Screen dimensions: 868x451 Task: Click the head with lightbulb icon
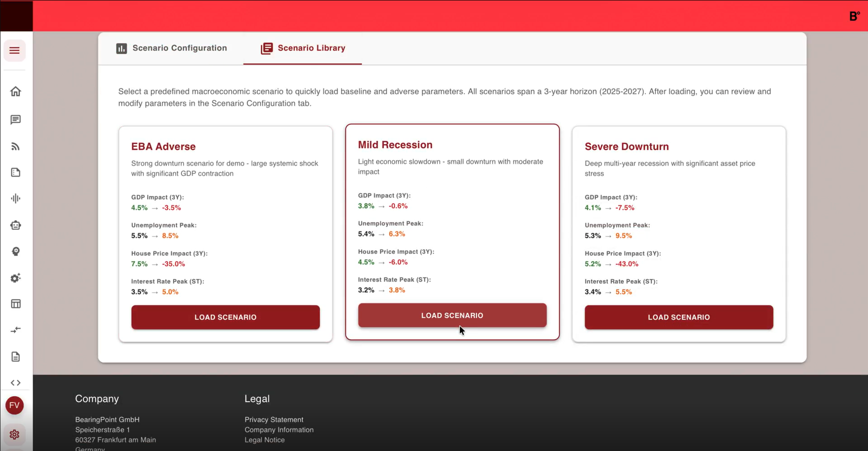15,252
